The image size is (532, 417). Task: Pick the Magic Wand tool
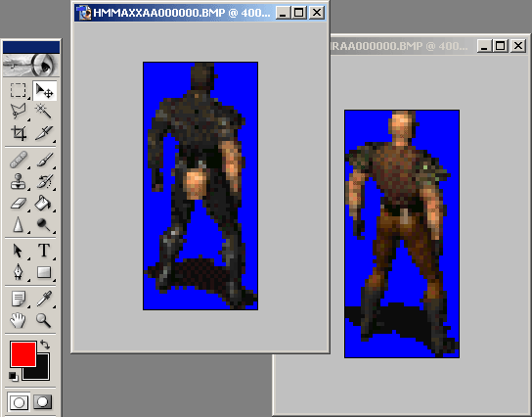point(44,111)
